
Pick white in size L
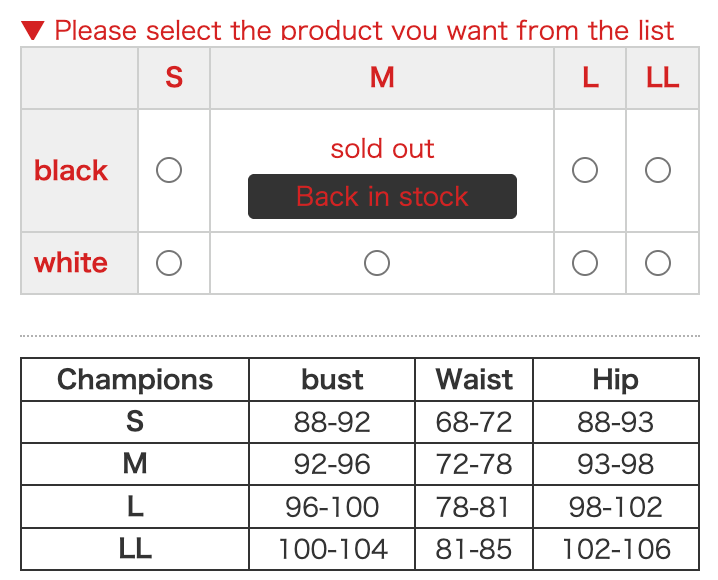tap(585, 263)
